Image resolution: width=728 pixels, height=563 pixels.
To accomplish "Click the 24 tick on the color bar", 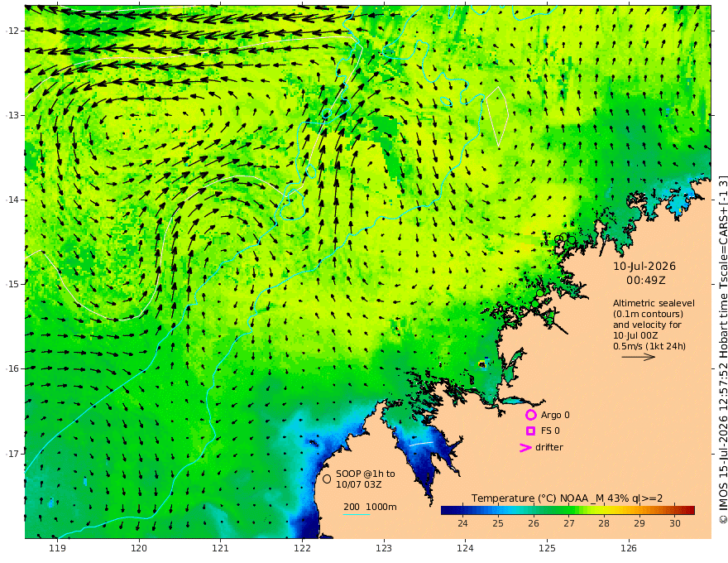I will [462, 523].
